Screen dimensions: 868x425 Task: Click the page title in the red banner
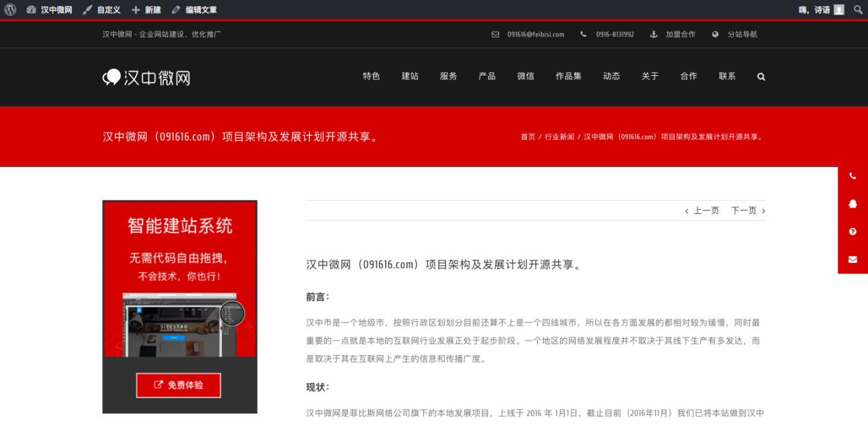tap(241, 136)
